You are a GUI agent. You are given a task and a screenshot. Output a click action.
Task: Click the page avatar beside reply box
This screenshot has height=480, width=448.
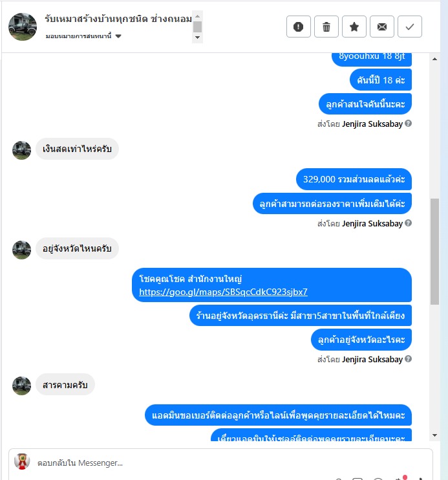pos(22,461)
